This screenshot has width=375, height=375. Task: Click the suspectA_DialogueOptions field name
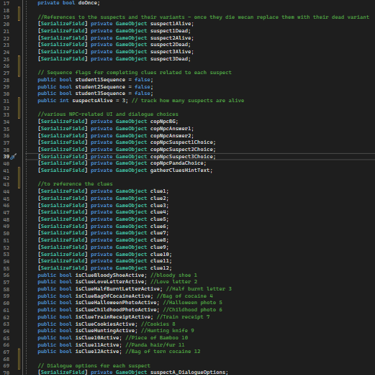pos(188,372)
